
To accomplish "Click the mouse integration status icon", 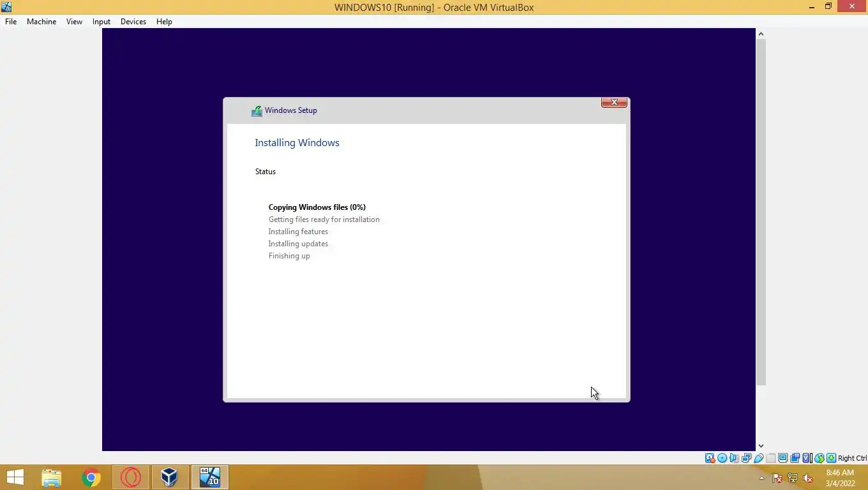I will 819,458.
